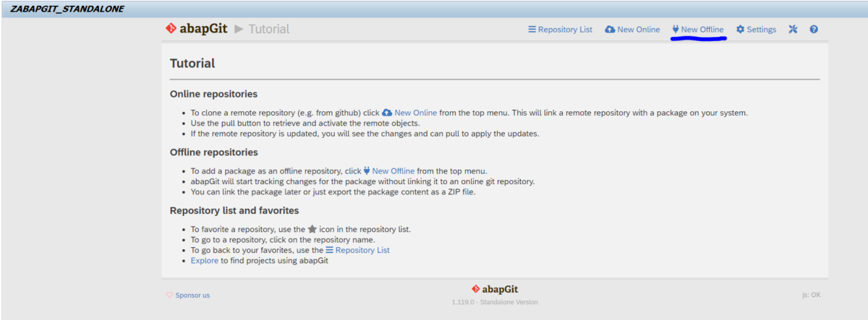The height and width of the screenshot is (320, 868).
Task: Click the heart icon beside Sponsor us
Action: [169, 295]
